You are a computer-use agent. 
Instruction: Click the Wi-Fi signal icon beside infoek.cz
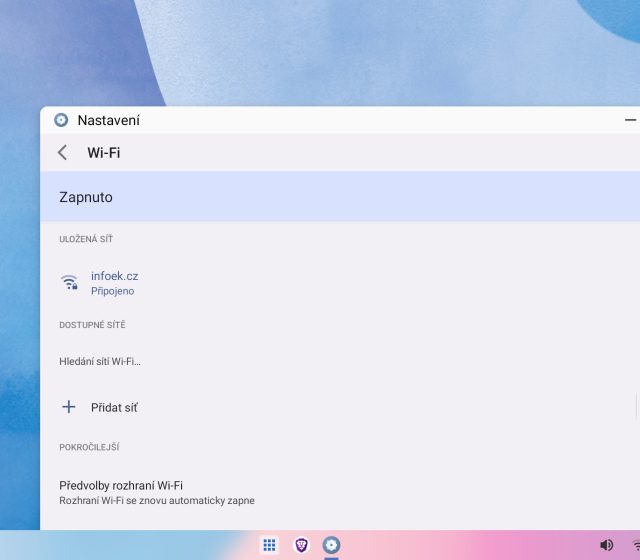69,283
